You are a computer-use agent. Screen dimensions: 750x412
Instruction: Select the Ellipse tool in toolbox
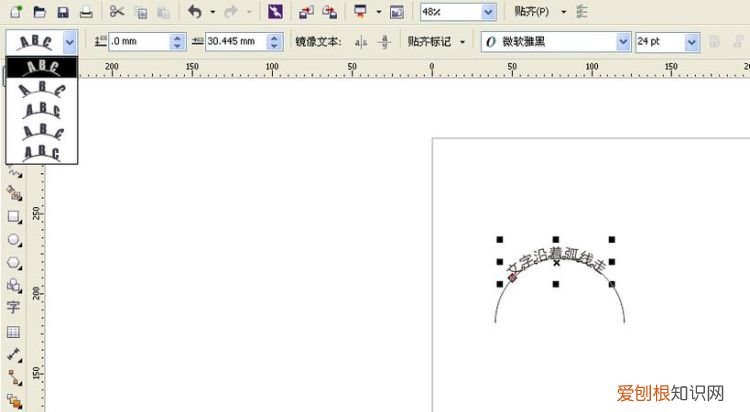(14, 240)
